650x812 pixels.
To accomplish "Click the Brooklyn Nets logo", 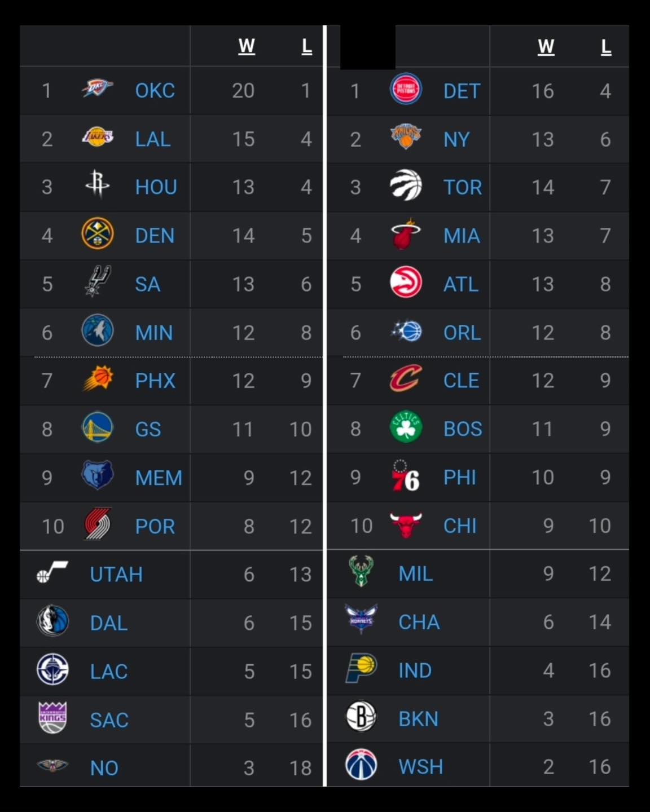I will (361, 717).
